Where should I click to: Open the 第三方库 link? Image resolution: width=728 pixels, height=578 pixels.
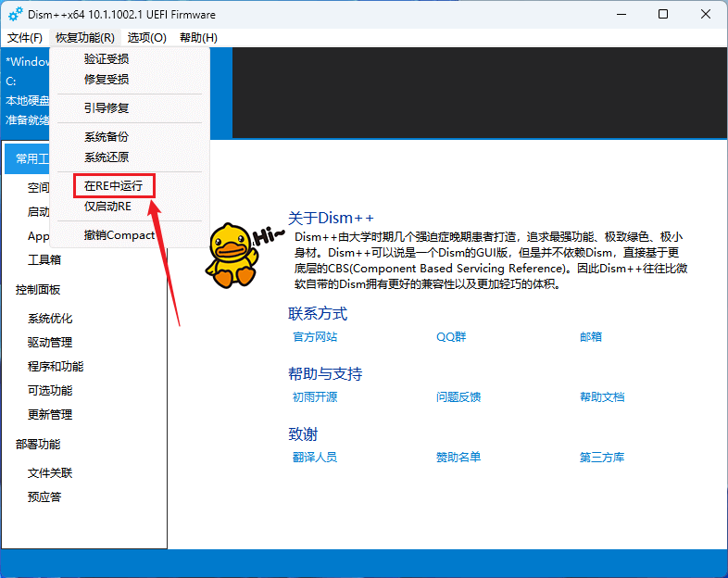pyautogui.click(x=602, y=458)
